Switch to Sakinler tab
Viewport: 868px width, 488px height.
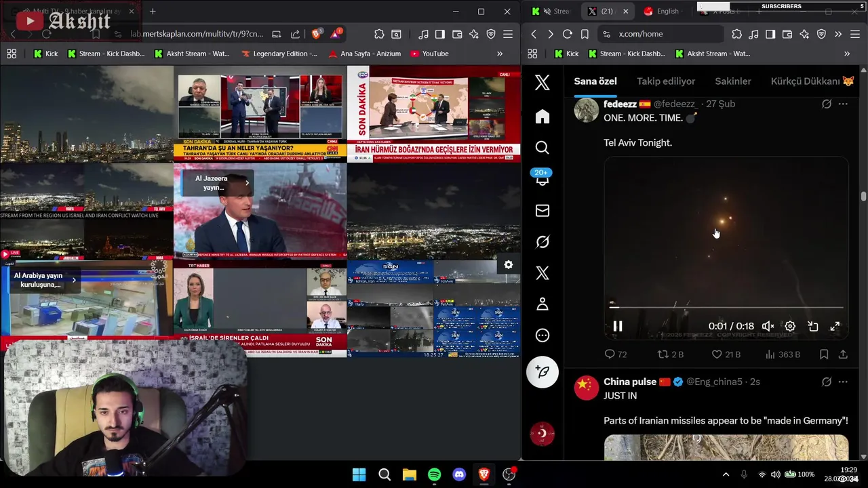click(x=733, y=81)
